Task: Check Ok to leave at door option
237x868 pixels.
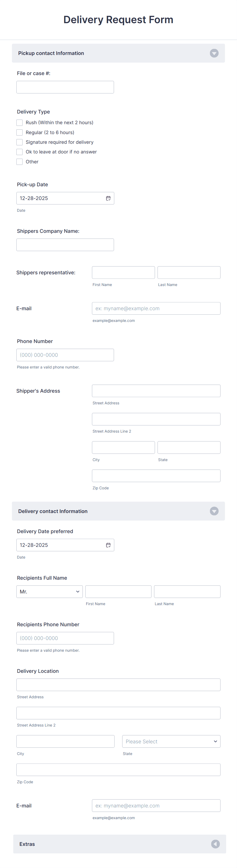Action: click(19, 152)
